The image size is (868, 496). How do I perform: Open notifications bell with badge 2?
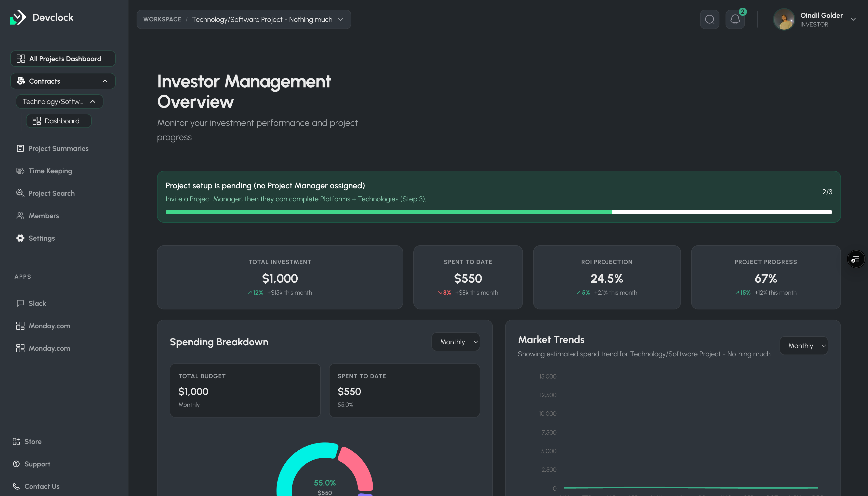click(735, 19)
